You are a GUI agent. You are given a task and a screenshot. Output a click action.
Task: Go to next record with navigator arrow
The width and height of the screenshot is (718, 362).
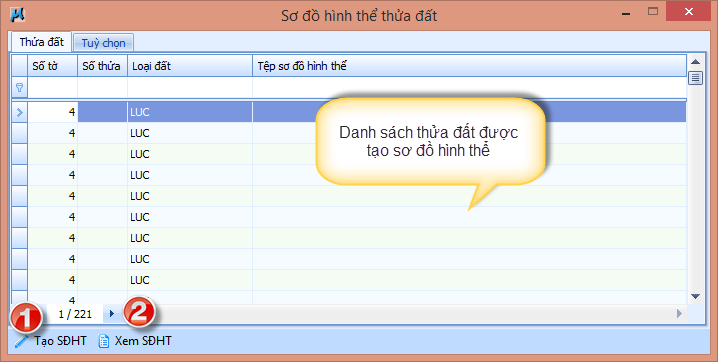click(111, 314)
